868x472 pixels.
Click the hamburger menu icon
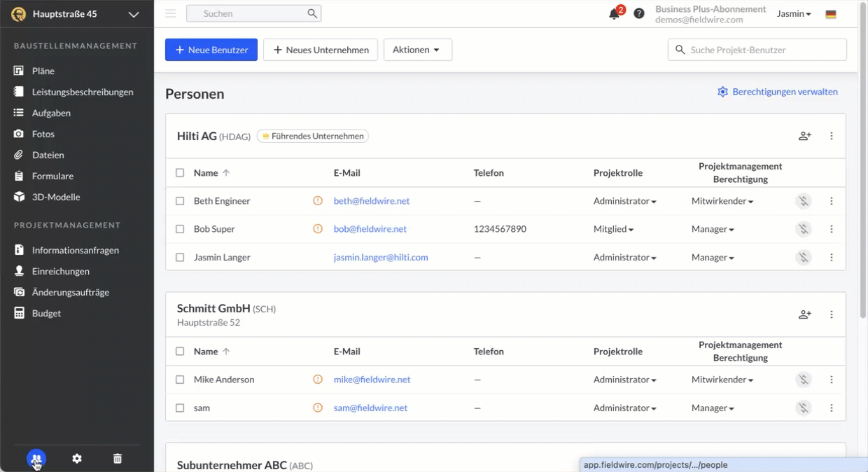click(x=170, y=13)
